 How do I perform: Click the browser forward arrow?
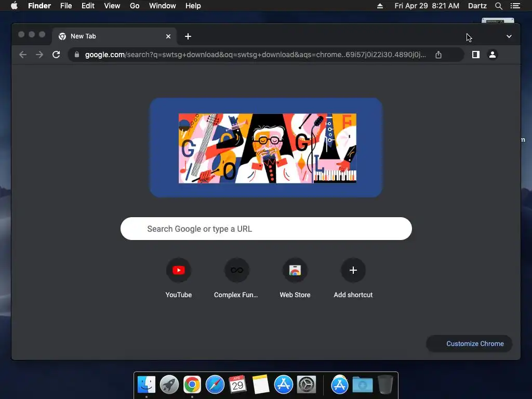pos(39,55)
